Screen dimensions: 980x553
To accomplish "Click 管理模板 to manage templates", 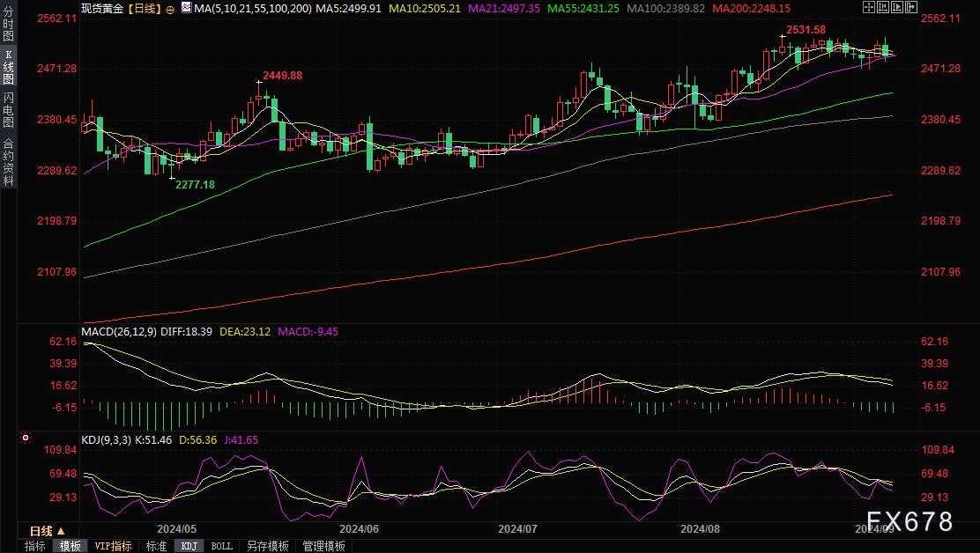I will [323, 546].
